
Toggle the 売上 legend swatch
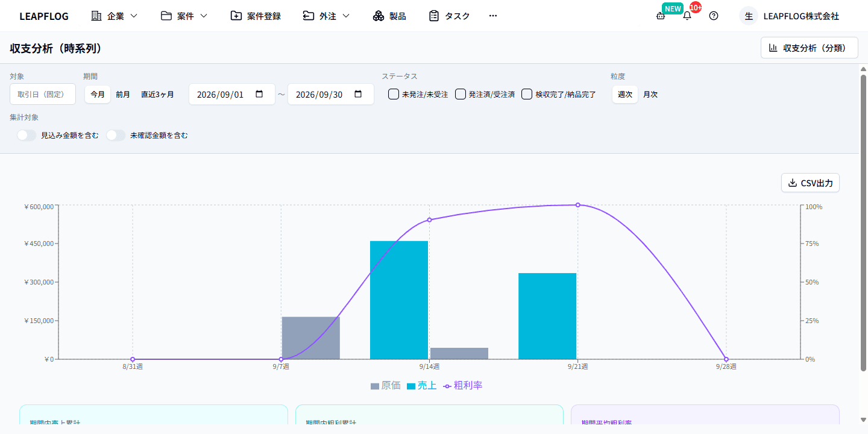point(411,386)
